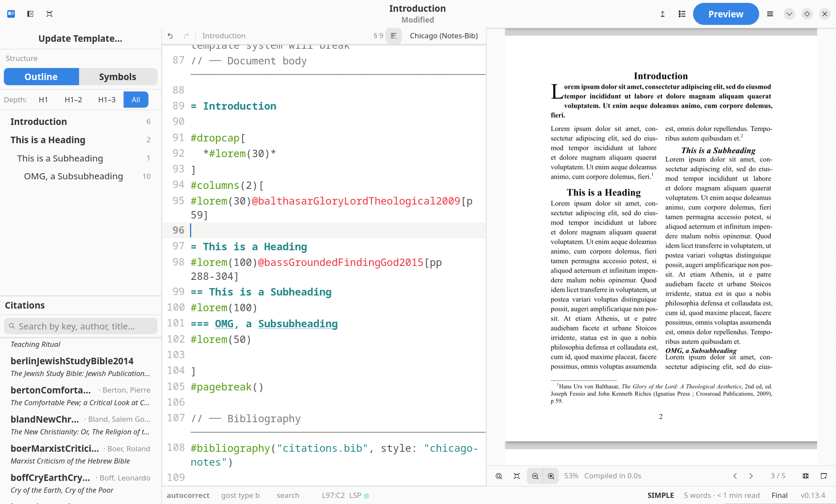Select H1–2 depth option
Viewport: 836px width, 504px height.
pyautogui.click(x=73, y=100)
